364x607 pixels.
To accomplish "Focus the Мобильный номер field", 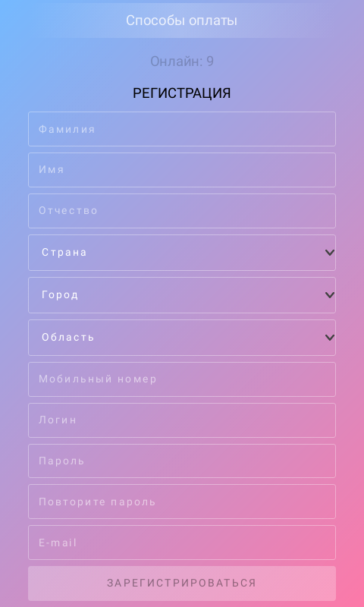I will point(182,379).
